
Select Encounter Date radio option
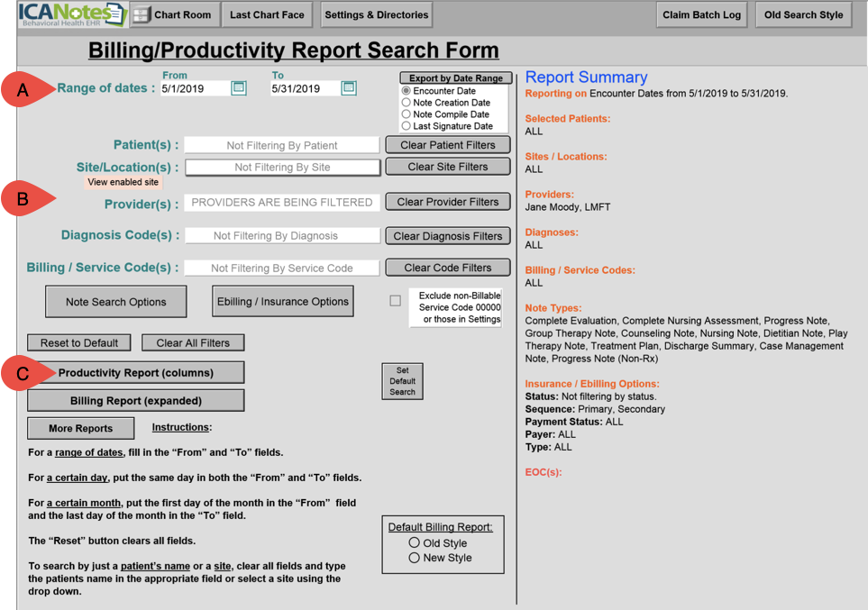pos(407,91)
